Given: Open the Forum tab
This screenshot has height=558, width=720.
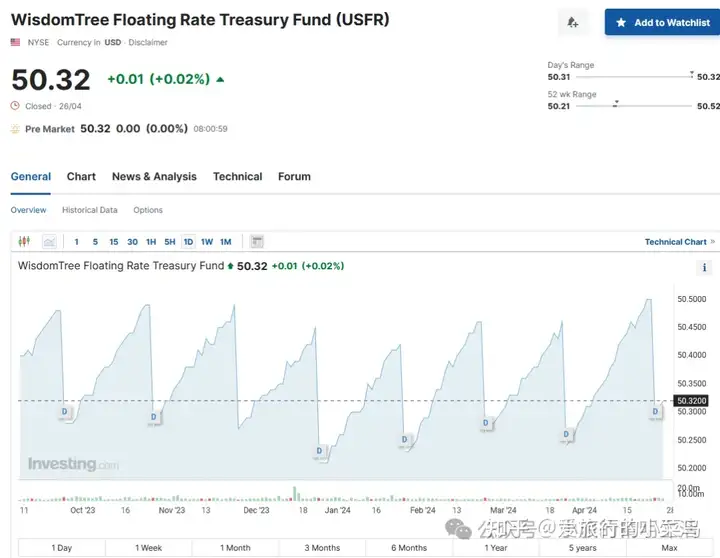Looking at the screenshot, I should tap(294, 177).
